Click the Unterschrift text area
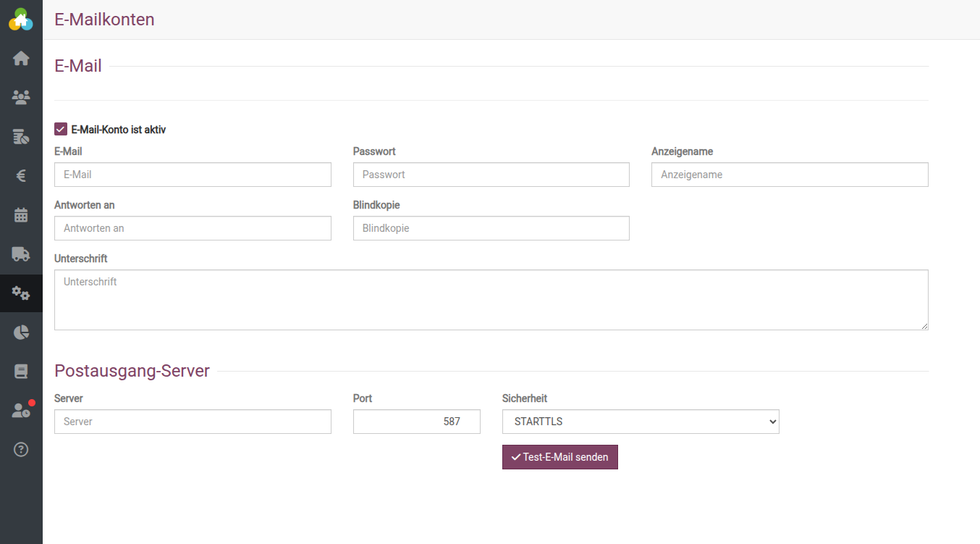Viewport: 980px width, 544px height. (491, 300)
